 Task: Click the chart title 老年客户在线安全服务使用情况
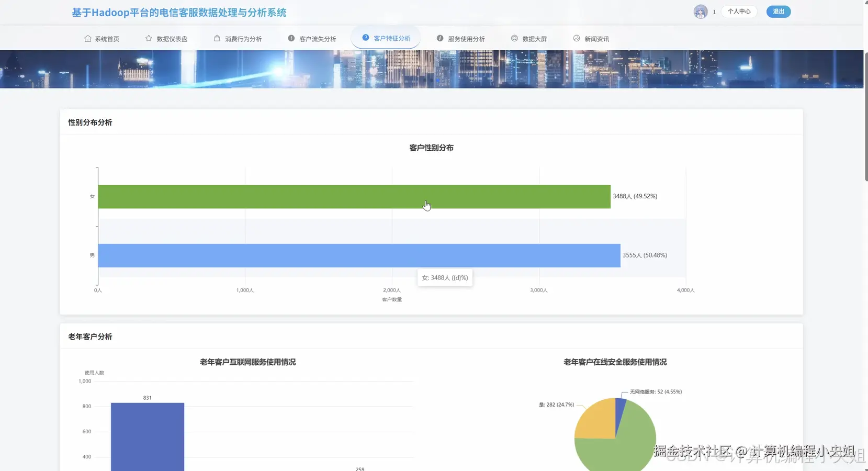615,362
